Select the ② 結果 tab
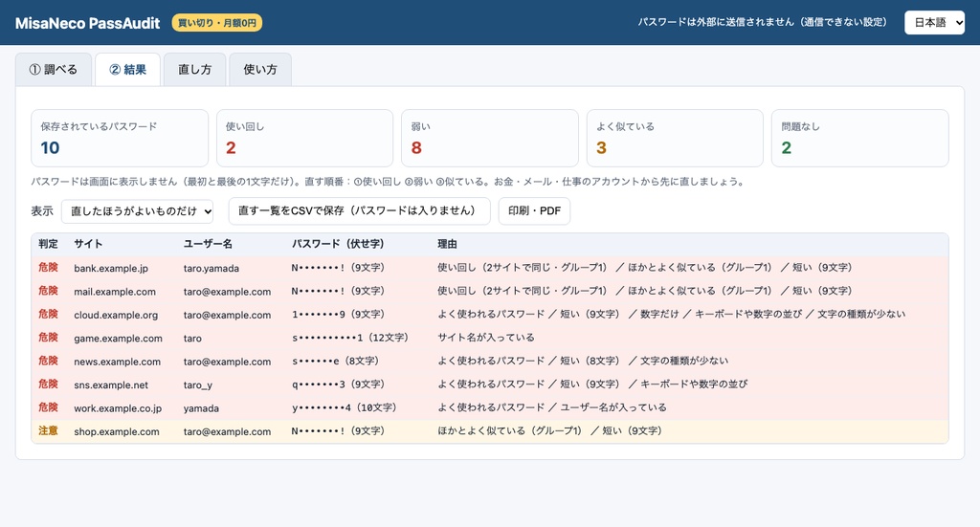This screenshot has height=527, width=980. (x=127, y=69)
